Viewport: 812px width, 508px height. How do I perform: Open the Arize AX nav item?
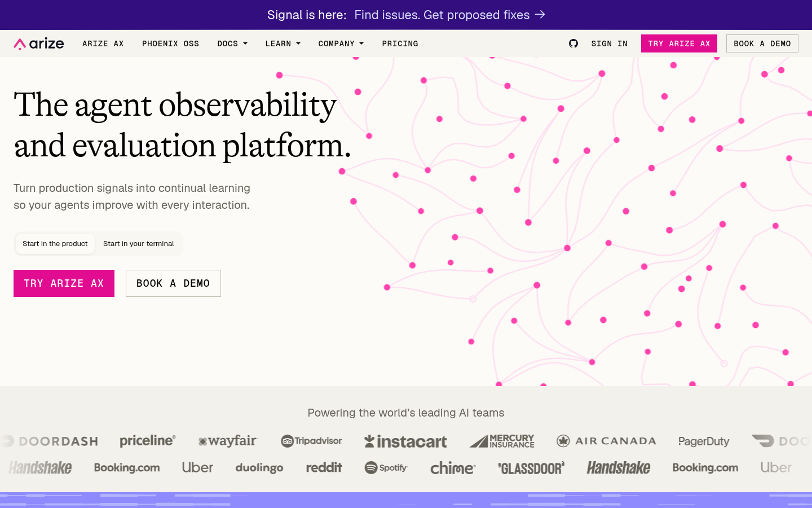(x=103, y=43)
